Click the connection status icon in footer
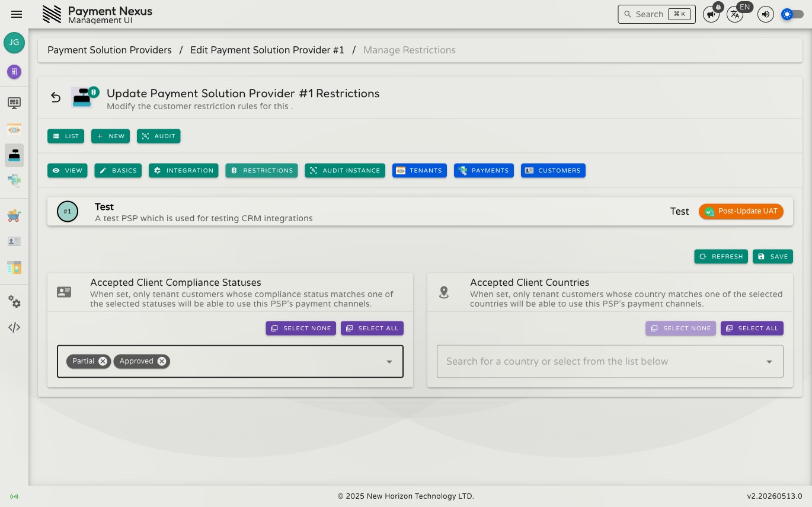Screen dimensions: 812x507 pos(14,496)
